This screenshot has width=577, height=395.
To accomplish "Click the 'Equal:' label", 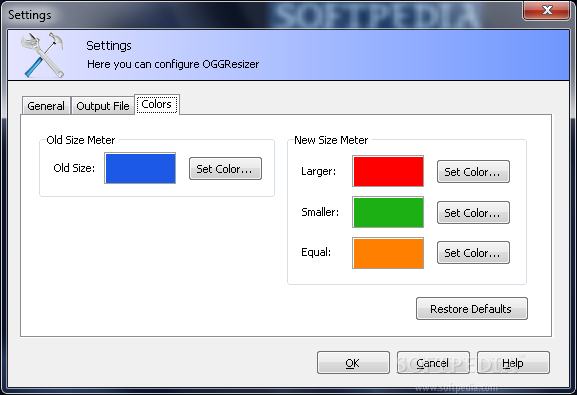I will [x=316, y=252].
